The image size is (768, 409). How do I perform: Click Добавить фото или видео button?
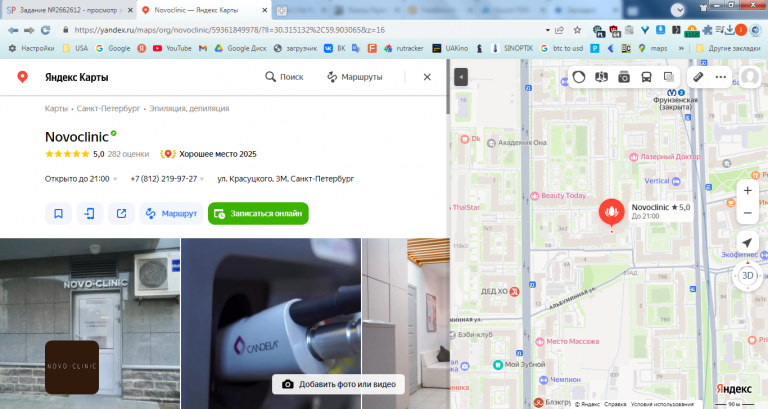pyautogui.click(x=339, y=384)
